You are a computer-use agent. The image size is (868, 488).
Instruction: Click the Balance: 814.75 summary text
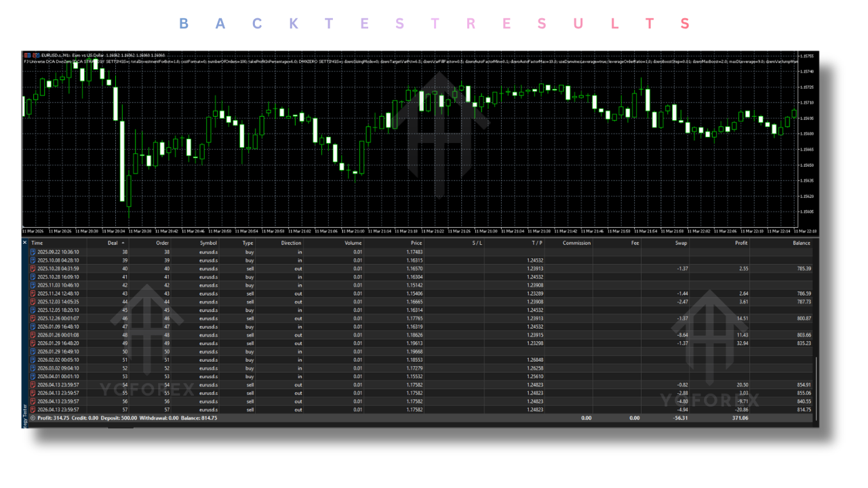pyautogui.click(x=199, y=418)
